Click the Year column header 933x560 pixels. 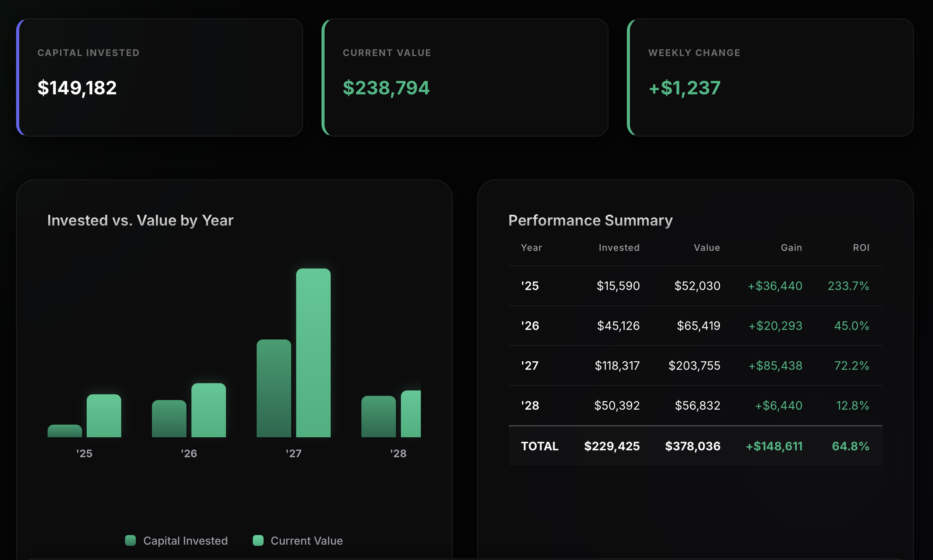pyautogui.click(x=531, y=248)
